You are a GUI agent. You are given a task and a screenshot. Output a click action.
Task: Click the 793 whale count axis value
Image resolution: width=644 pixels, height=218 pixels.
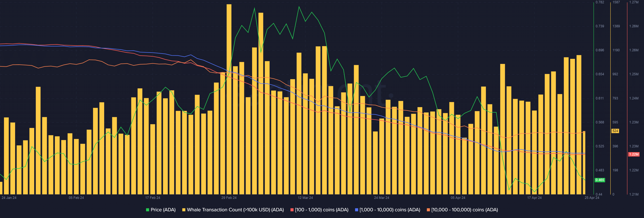(x=615, y=98)
